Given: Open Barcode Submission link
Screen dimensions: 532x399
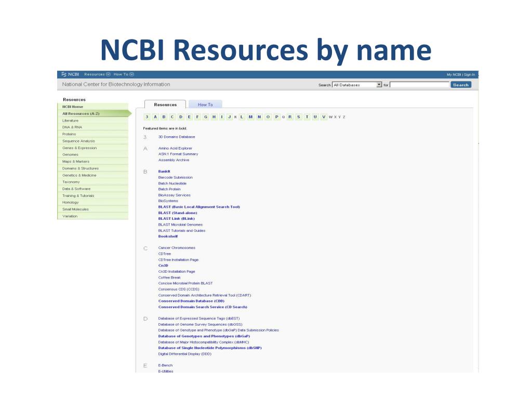Looking at the screenshot, I should coord(176,178).
